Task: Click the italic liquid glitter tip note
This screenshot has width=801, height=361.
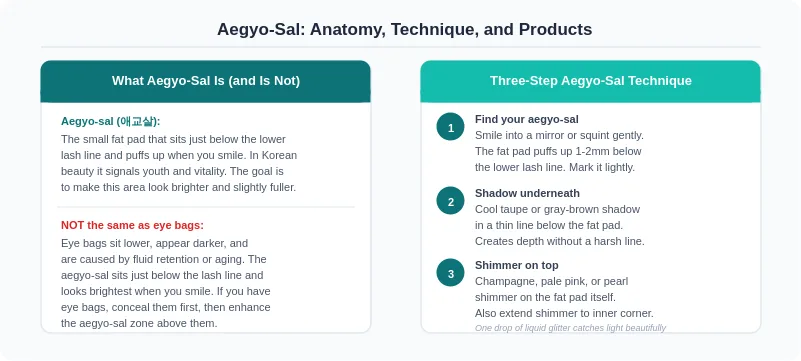Action: (x=570, y=328)
